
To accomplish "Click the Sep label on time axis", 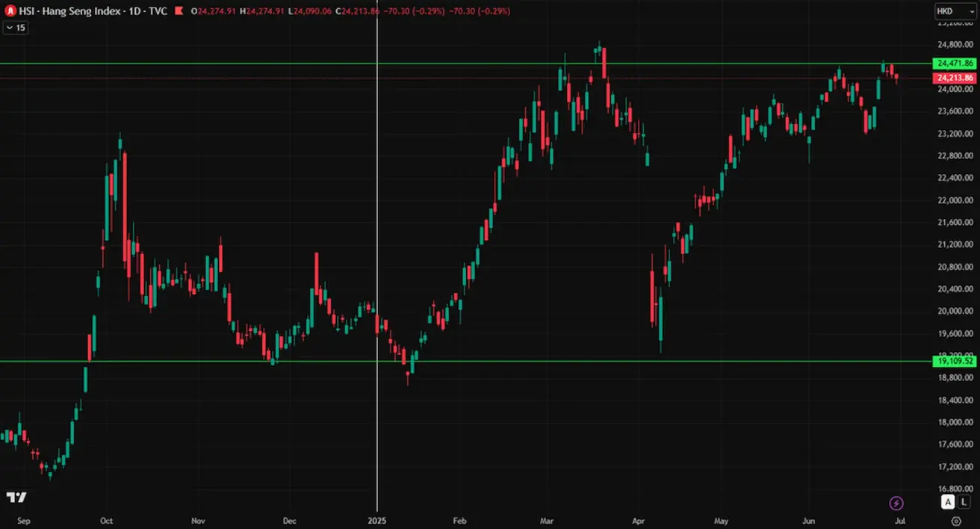I will pos(23,521).
